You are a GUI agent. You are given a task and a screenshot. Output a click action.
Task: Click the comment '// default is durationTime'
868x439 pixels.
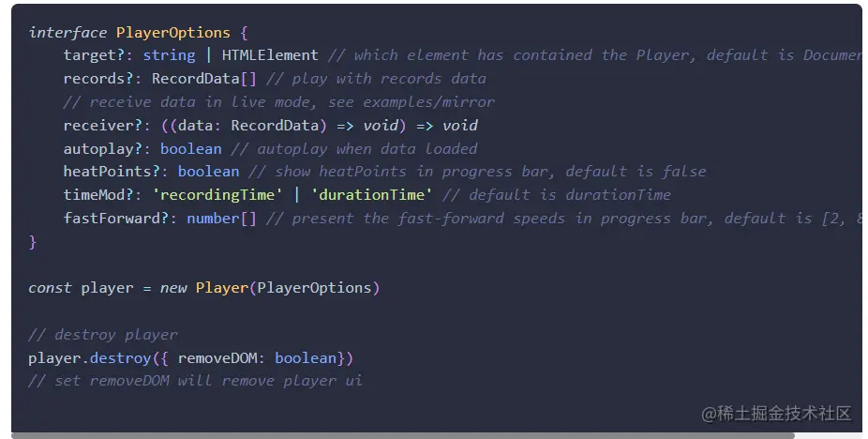click(557, 194)
